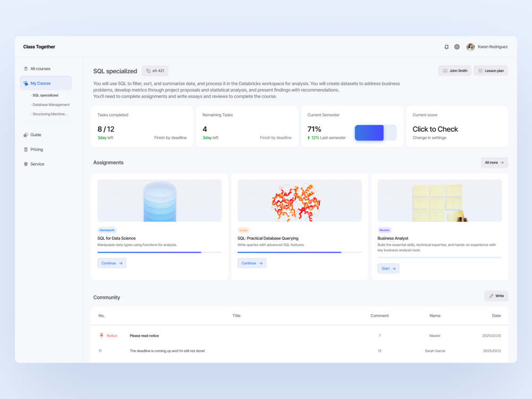
Task: Click the Business Analyst progress bar
Action: point(440,257)
